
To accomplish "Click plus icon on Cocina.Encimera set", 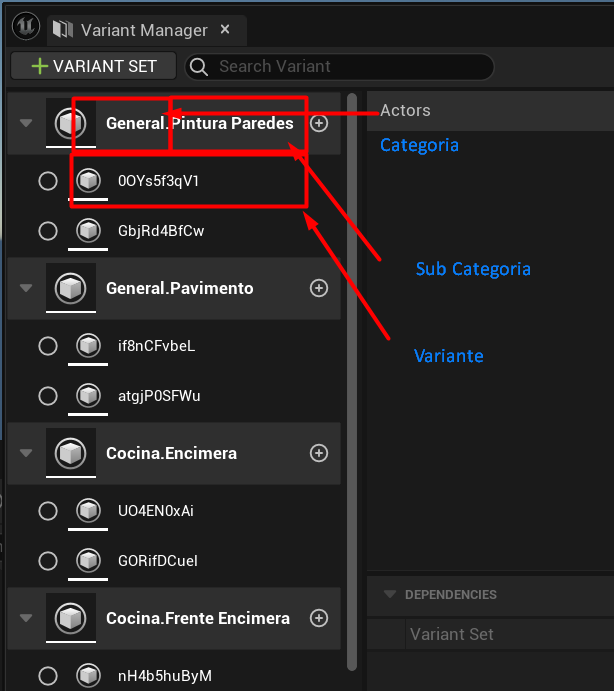I will 319,453.
